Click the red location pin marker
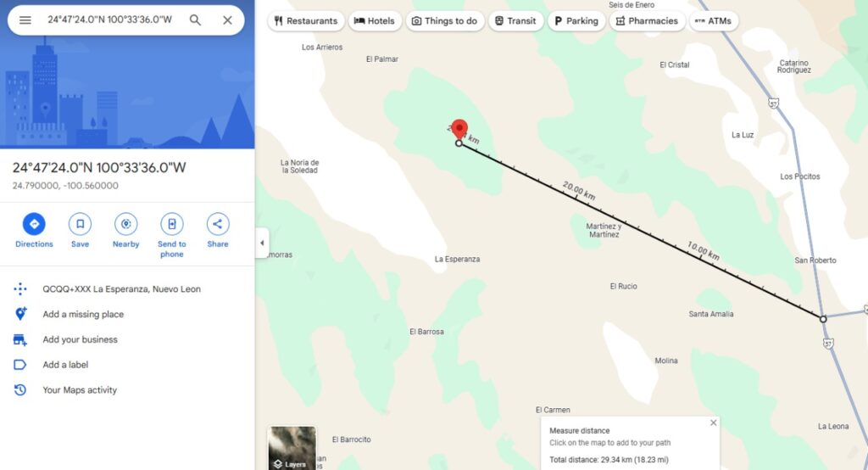 [x=459, y=129]
